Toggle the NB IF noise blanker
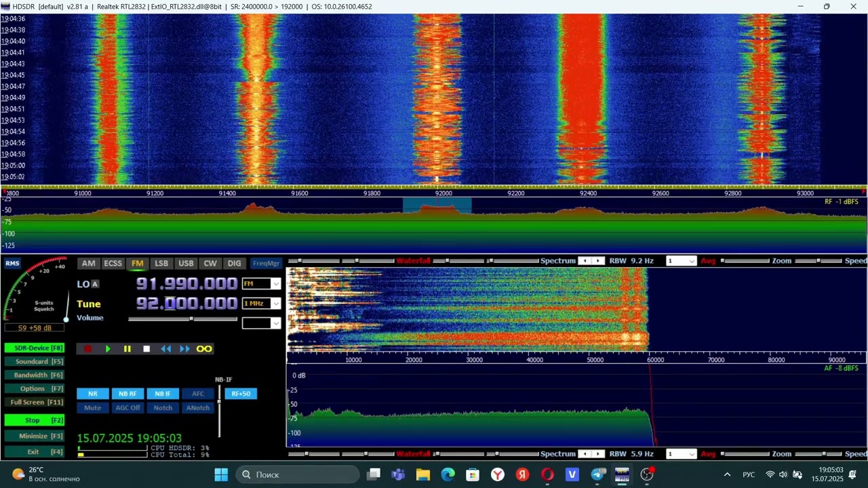This screenshot has width=868, height=488. point(163,393)
